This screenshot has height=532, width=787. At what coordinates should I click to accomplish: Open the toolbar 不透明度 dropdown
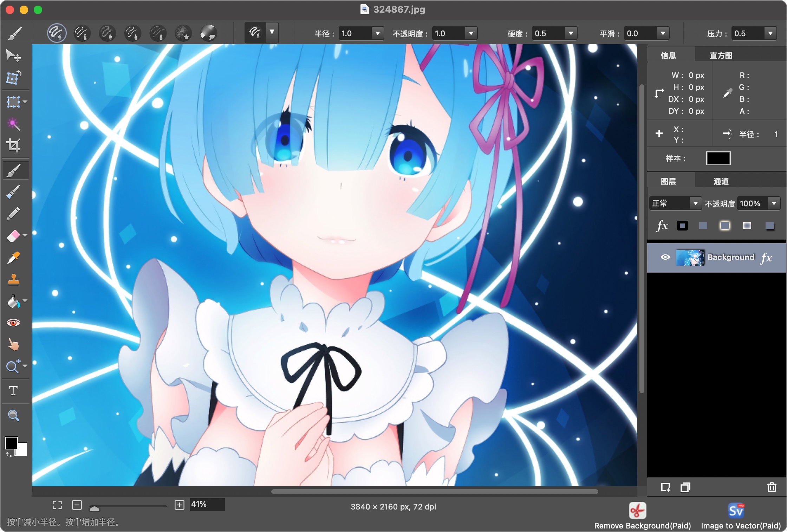[x=471, y=33]
